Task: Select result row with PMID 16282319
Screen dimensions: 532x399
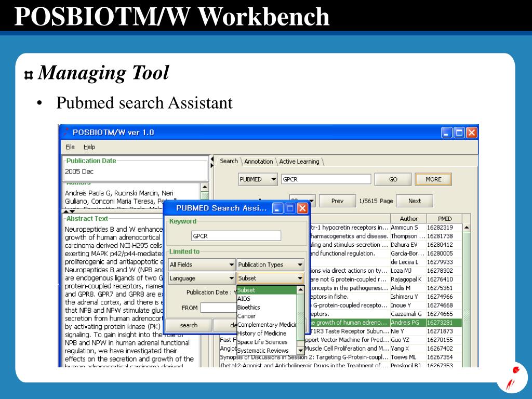Action: pos(386,228)
